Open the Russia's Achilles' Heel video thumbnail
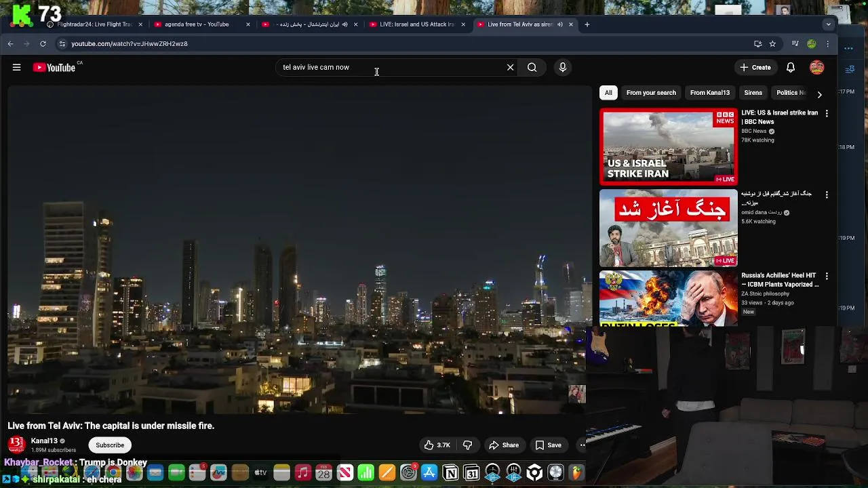The height and width of the screenshot is (488, 868). click(668, 298)
